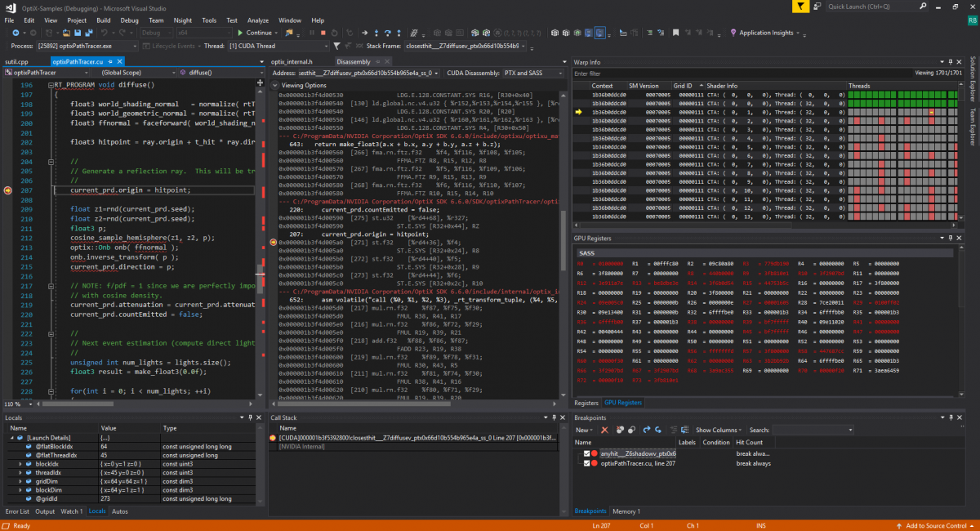Viewport: 980px width, 531px height.
Task: Delete selected breakpoint with red X icon
Action: (604, 429)
